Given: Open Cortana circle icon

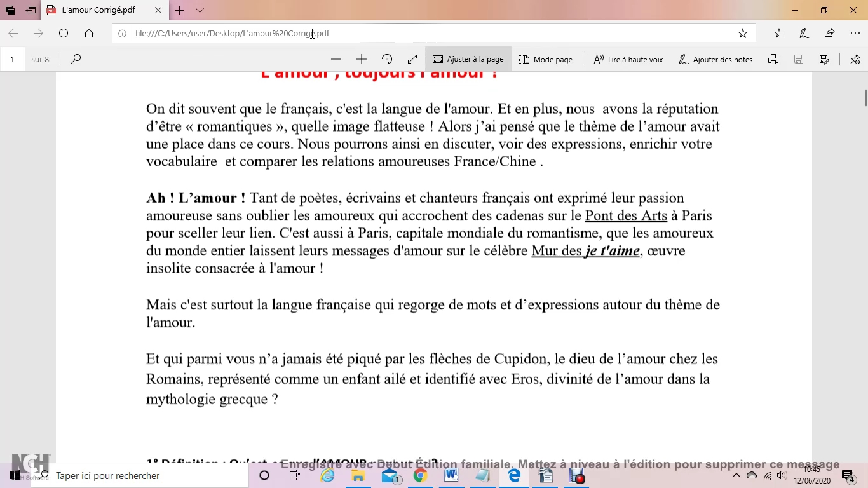Looking at the screenshot, I should click(x=264, y=475).
